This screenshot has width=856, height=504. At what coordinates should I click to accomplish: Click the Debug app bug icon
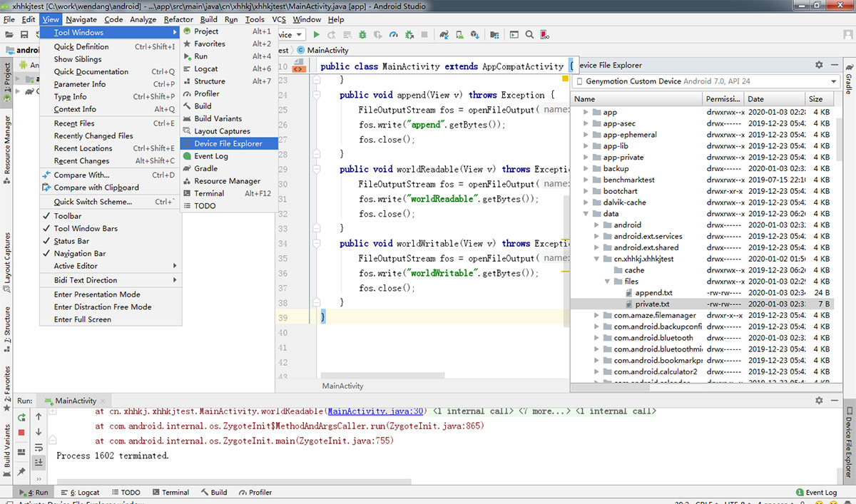(x=363, y=34)
